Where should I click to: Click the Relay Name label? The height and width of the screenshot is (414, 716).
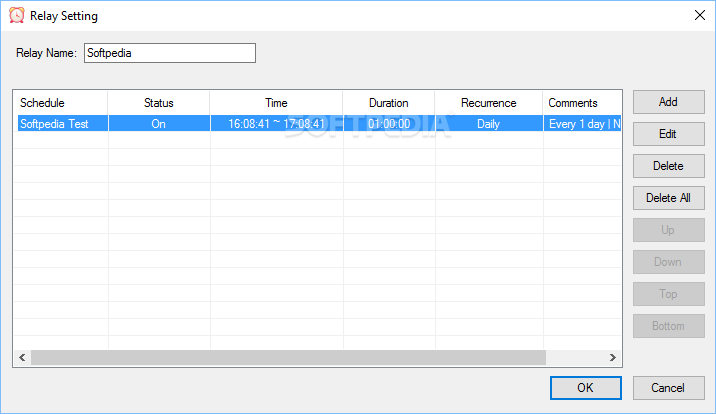click(x=46, y=53)
